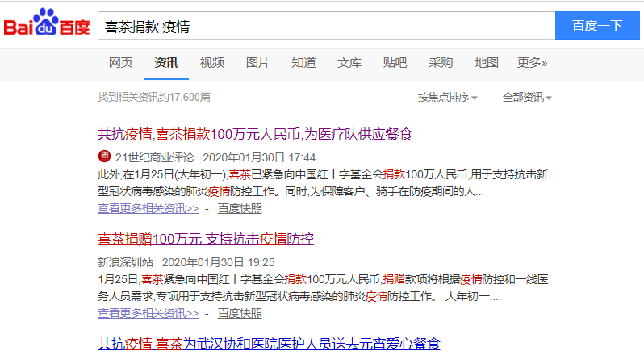Go to the 贴吧 tab
This screenshot has height=355, width=644.
point(395,63)
